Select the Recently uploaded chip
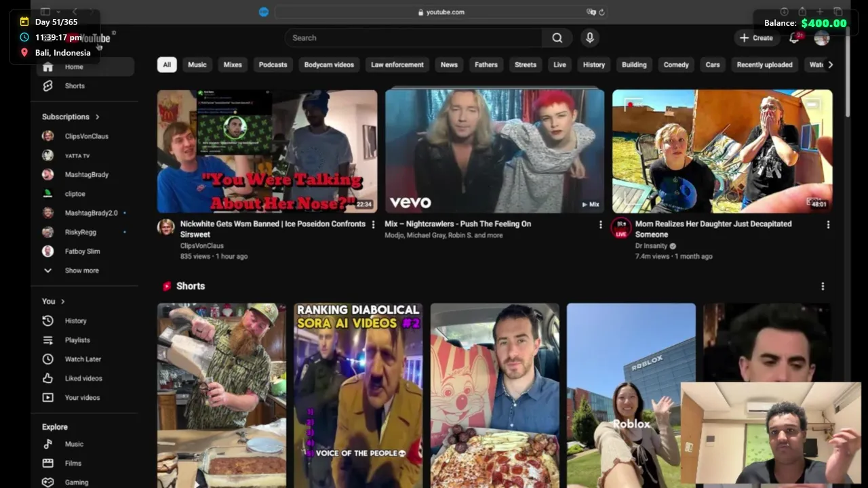 [x=764, y=65]
